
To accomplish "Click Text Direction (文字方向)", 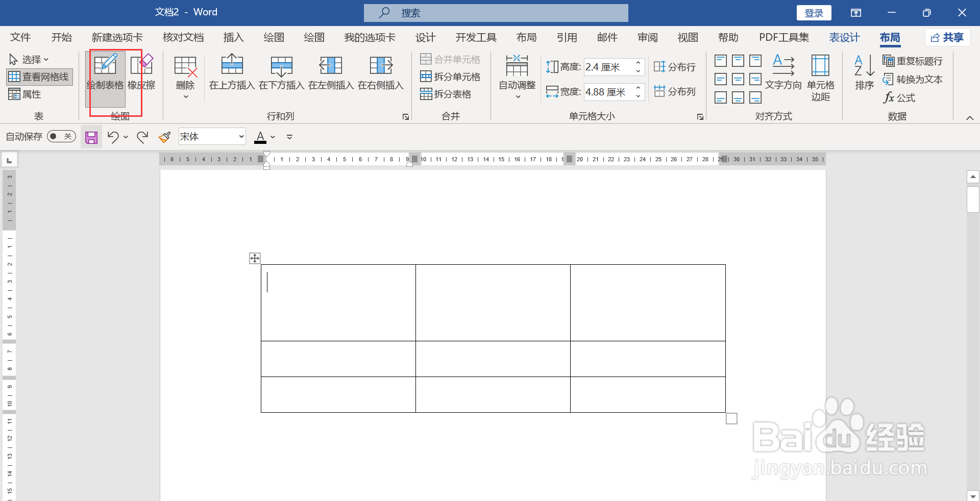I will (783, 72).
